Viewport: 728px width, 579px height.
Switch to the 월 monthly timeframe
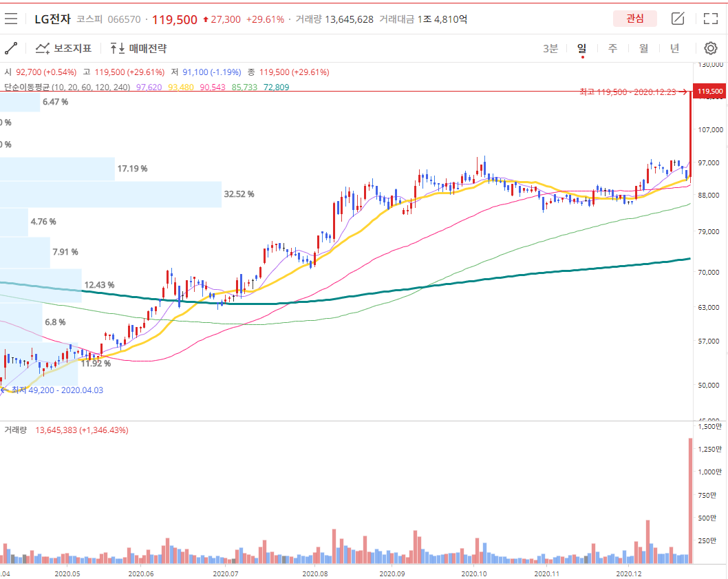tap(643, 48)
